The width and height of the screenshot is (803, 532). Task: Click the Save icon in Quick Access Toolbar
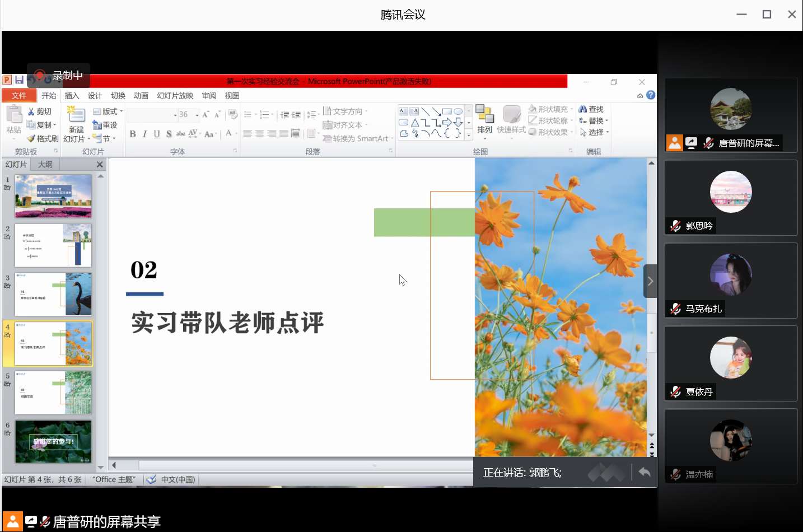(20, 79)
